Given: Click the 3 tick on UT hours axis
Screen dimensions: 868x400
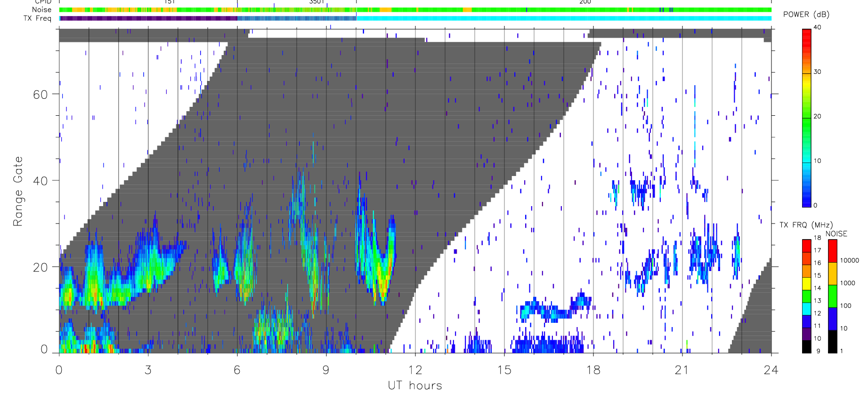Looking at the screenshot, I should (x=148, y=370).
